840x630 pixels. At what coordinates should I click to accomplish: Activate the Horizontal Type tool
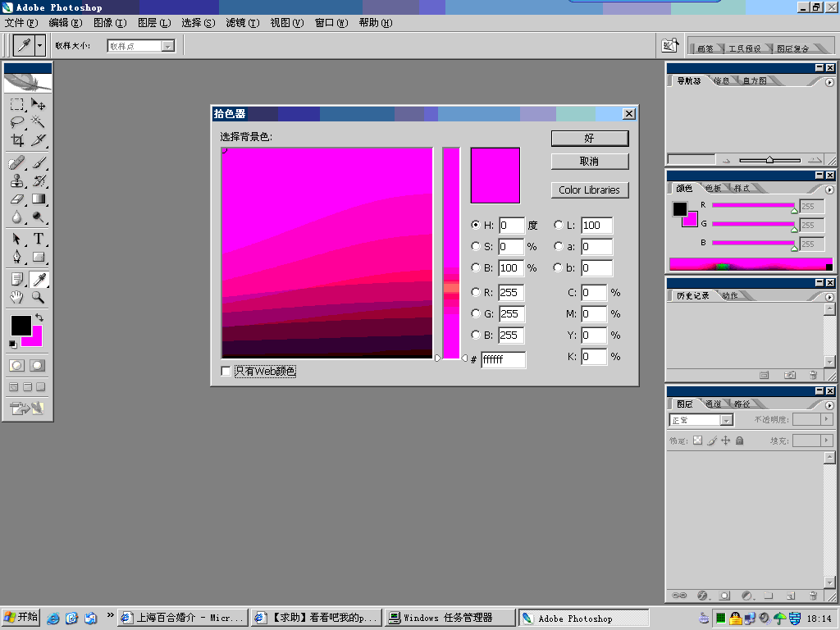[38, 239]
